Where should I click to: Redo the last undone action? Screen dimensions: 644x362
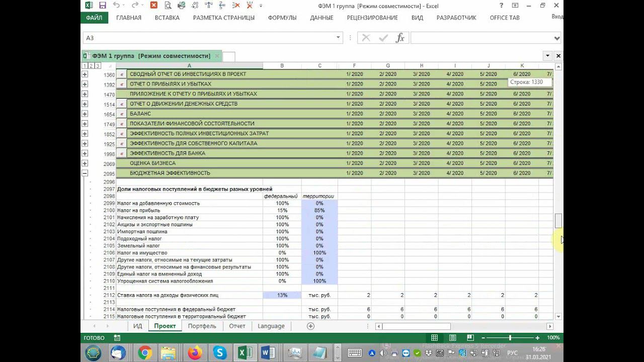click(x=135, y=6)
